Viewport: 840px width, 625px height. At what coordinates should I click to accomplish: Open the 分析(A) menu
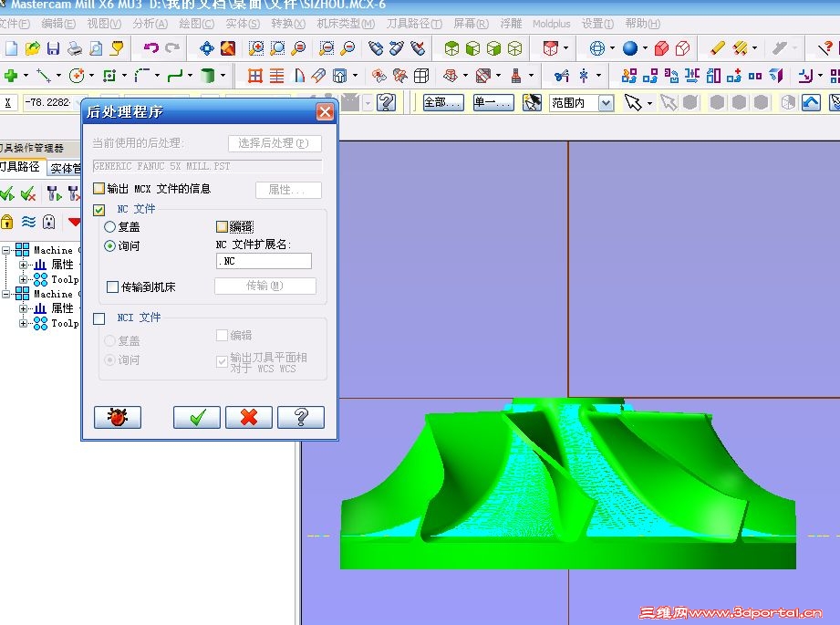150,24
